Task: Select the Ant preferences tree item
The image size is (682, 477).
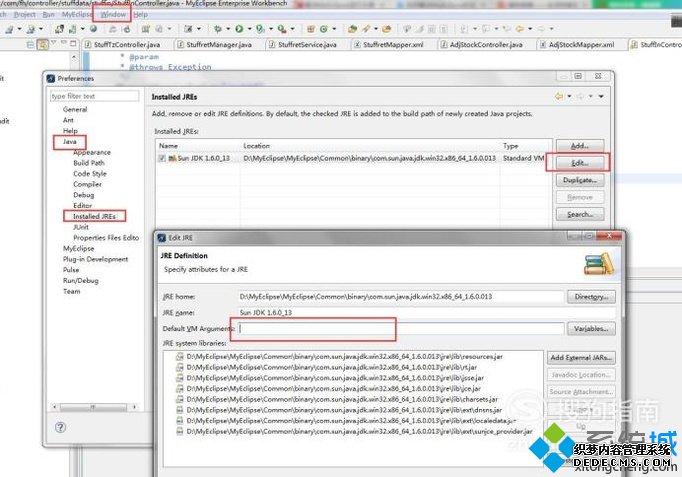Action: point(68,120)
